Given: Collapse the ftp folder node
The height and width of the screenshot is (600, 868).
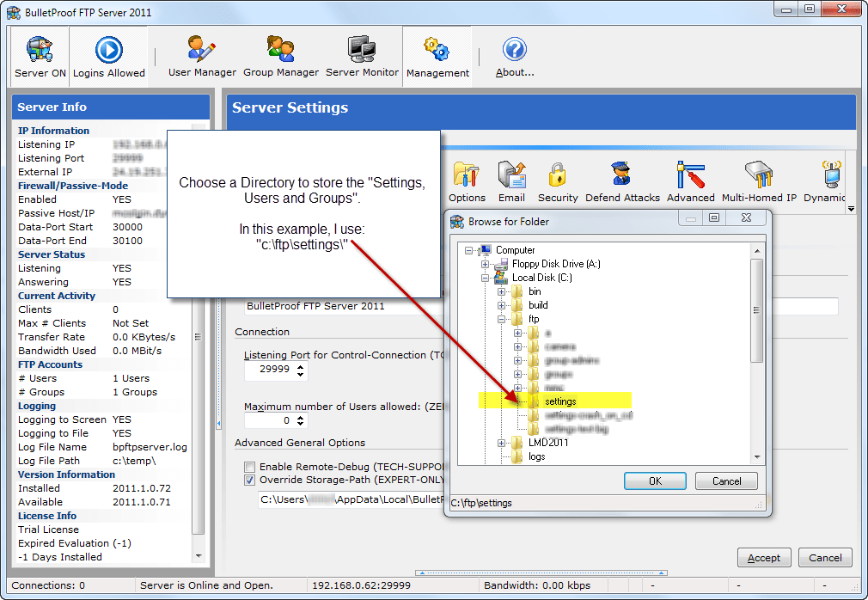Looking at the screenshot, I should click(501, 320).
